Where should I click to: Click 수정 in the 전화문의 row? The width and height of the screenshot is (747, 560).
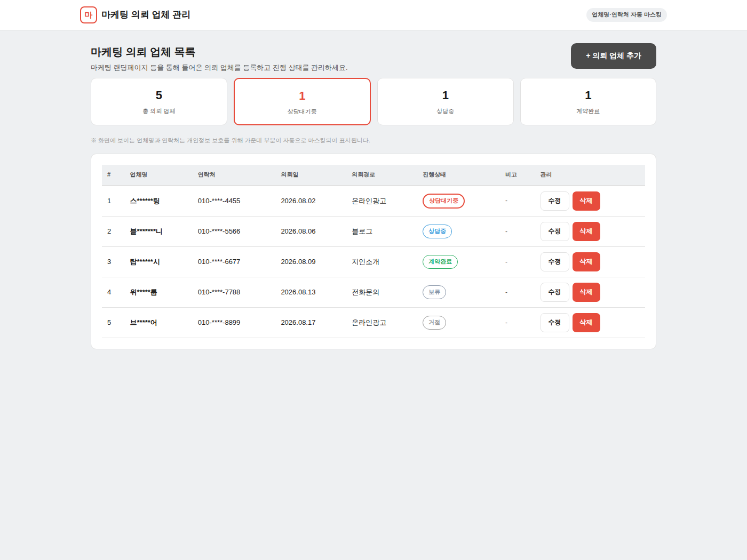[x=554, y=292]
